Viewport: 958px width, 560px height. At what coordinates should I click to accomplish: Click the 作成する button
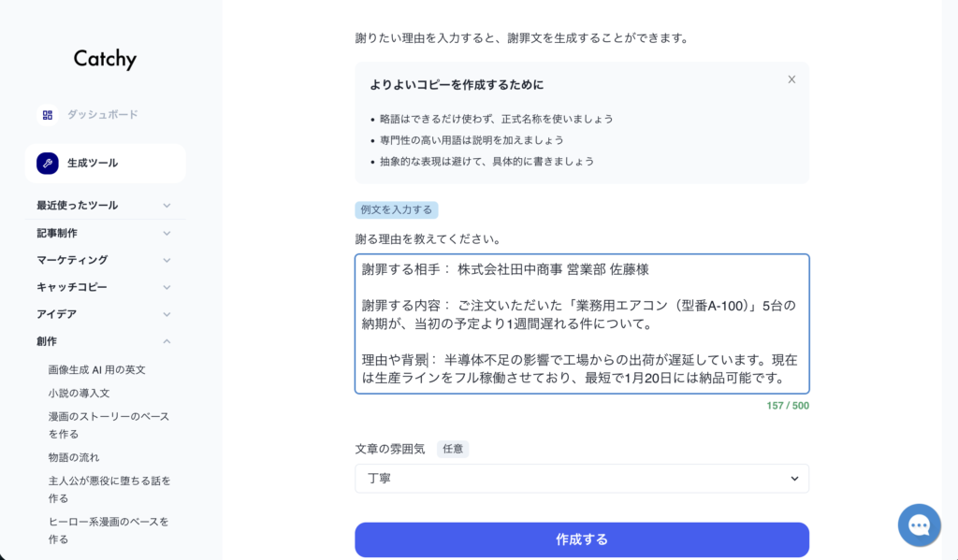point(582,539)
